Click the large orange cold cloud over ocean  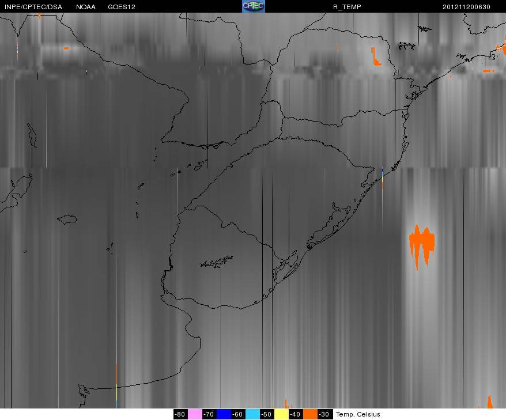[x=422, y=247]
